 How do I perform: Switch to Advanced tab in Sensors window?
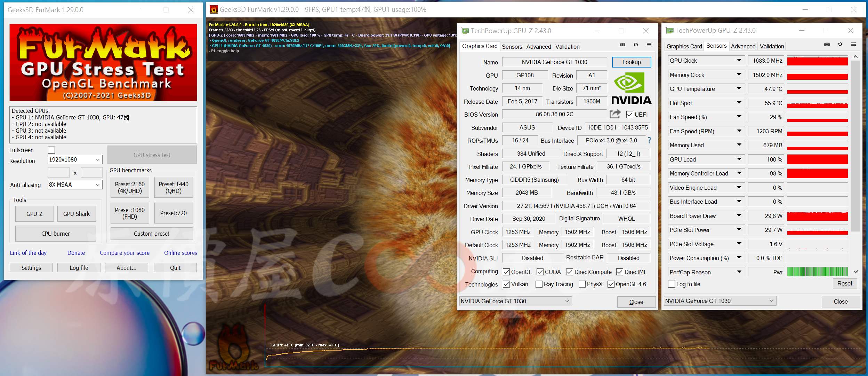click(743, 46)
